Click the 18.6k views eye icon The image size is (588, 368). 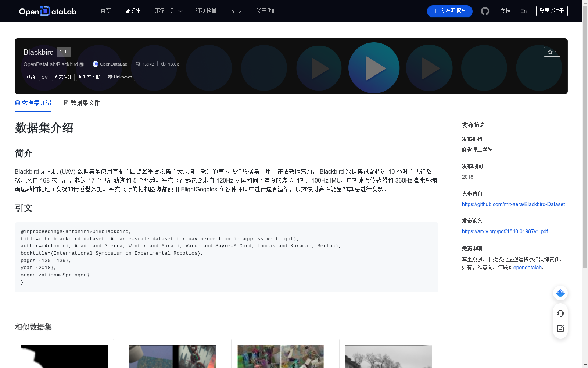point(164,64)
